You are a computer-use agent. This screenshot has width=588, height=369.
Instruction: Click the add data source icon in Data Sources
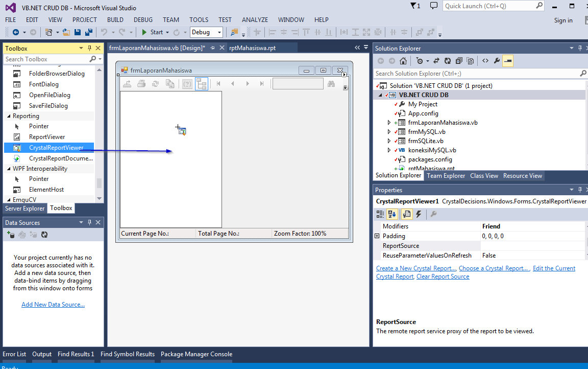coord(11,235)
